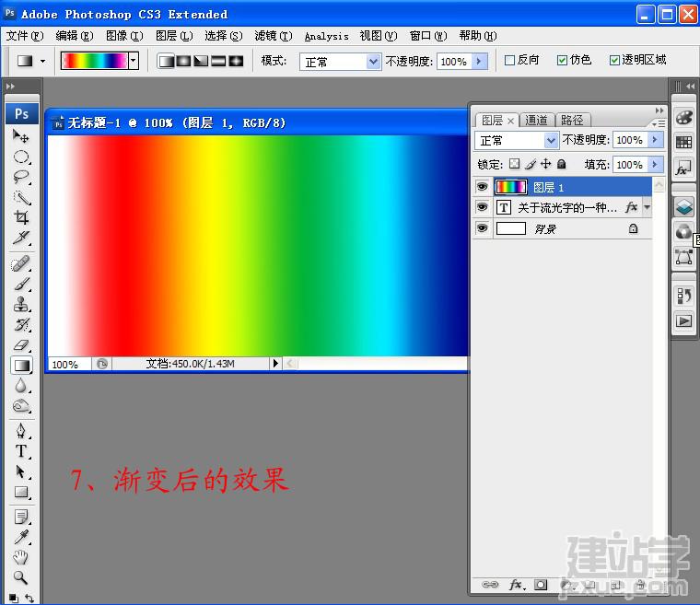Select the Rectangle shape tool
Viewport: 700px width, 605px height.
[x=21, y=492]
